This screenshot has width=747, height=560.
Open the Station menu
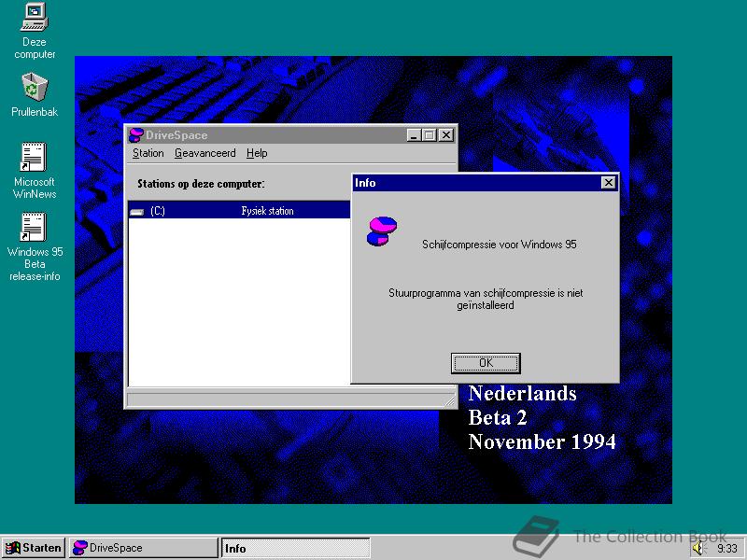(148, 153)
